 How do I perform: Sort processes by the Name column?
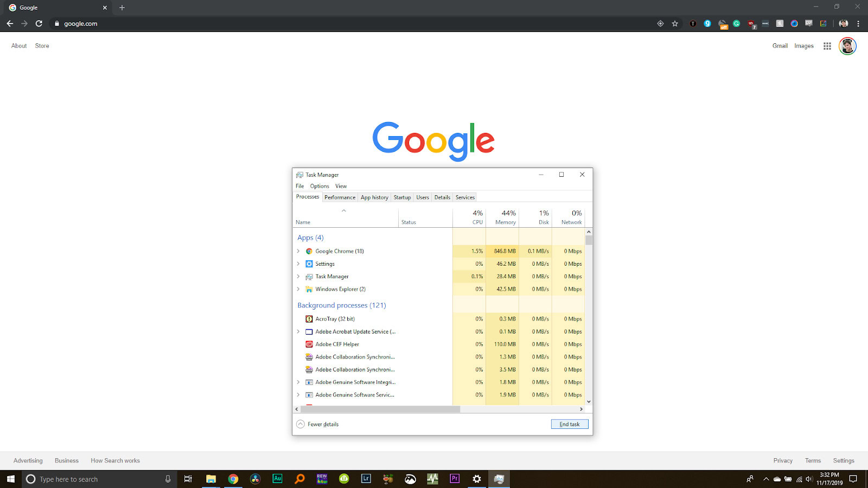346,217
